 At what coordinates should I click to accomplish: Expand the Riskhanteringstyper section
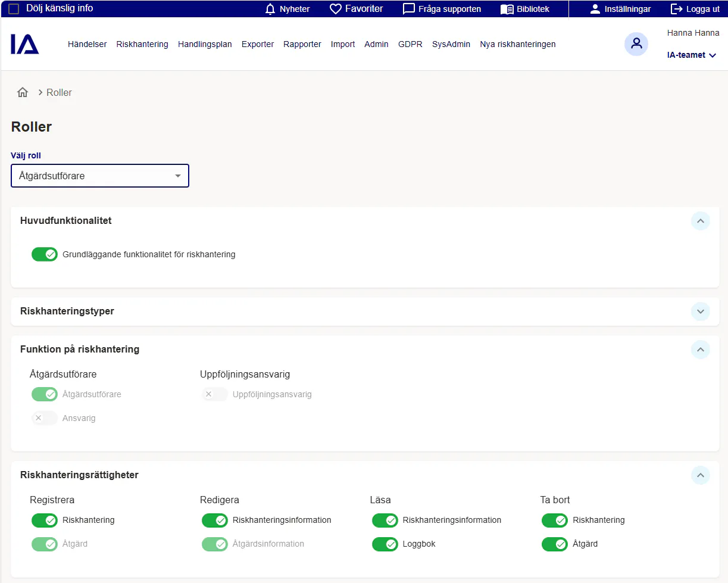click(700, 311)
